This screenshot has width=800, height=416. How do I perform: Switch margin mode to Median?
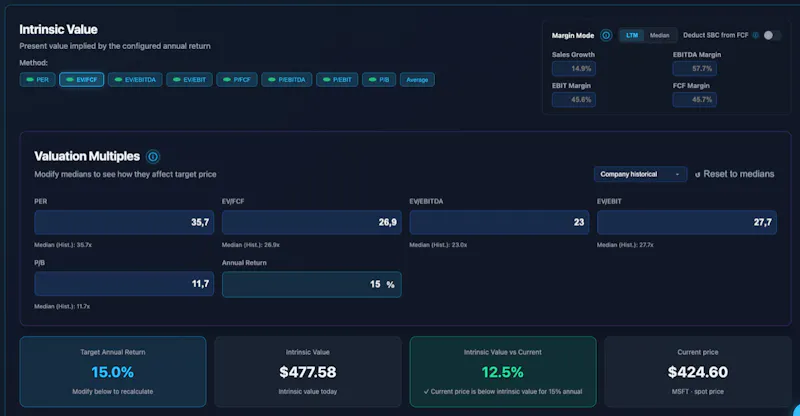coord(659,35)
